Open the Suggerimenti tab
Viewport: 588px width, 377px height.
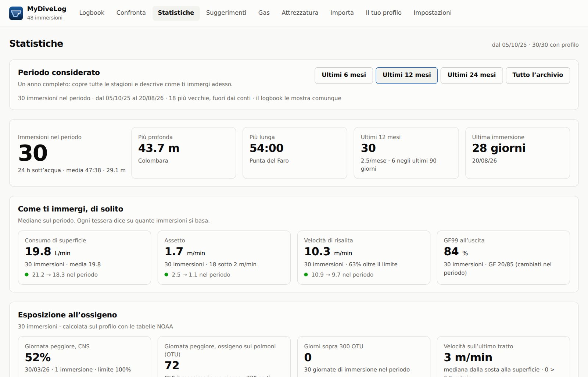pyautogui.click(x=226, y=13)
